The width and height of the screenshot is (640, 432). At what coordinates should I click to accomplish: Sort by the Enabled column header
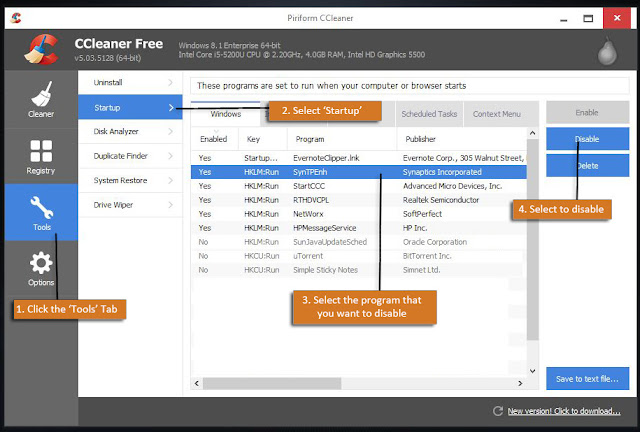pos(214,139)
